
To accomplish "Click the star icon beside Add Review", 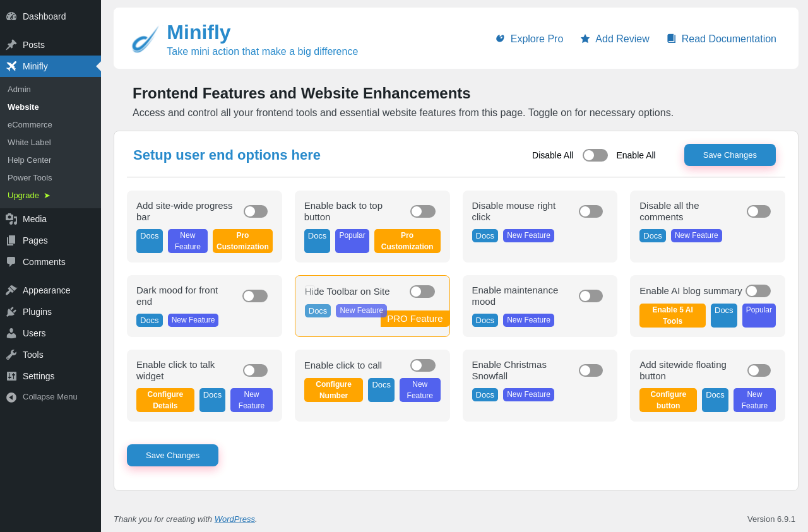I will click(585, 39).
